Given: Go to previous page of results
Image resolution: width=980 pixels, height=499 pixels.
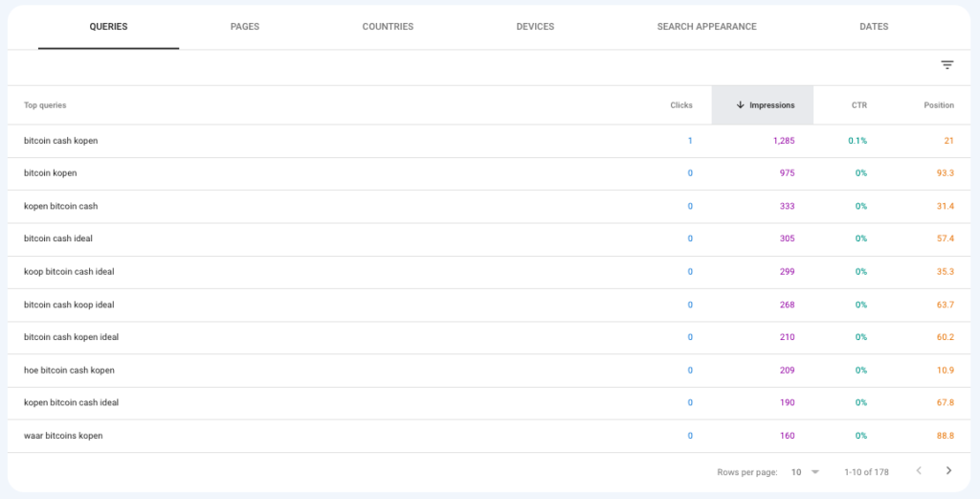Looking at the screenshot, I should click(x=919, y=471).
